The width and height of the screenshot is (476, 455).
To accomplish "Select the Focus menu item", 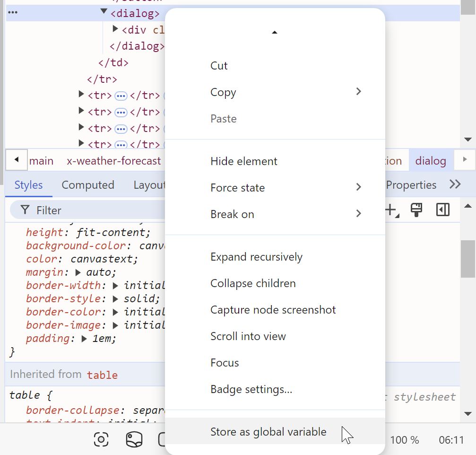I will (275, 362).
